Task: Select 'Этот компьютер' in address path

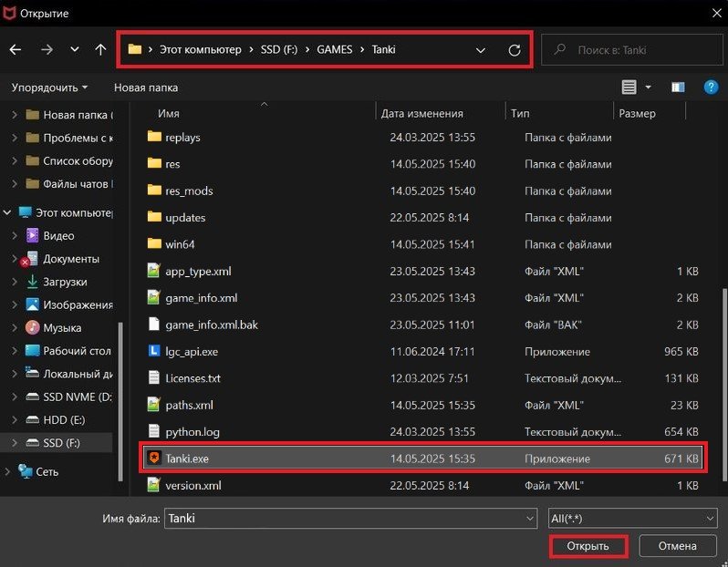Action: pos(201,49)
